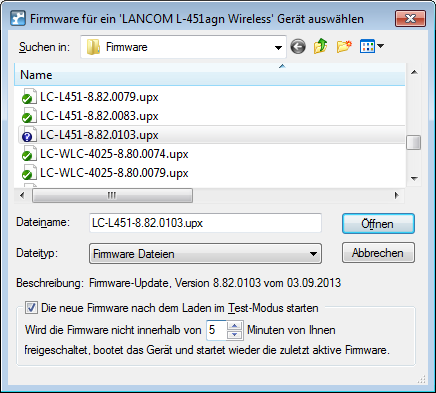Select file LC-L451-8.82.0083.upx
436x393 pixels.
click(x=99, y=116)
